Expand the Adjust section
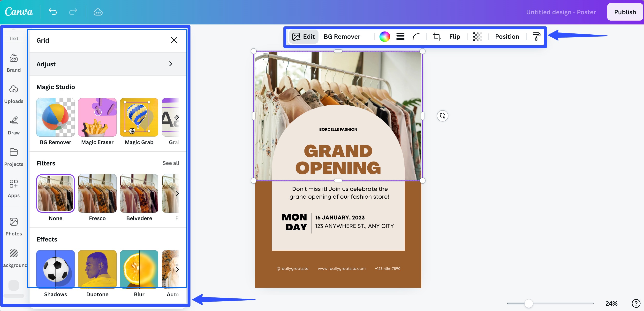Image resolution: width=644 pixels, height=311 pixels. tap(107, 64)
